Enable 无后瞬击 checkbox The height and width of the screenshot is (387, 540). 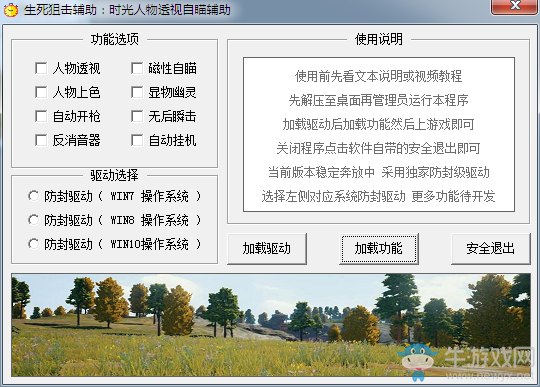pos(137,116)
